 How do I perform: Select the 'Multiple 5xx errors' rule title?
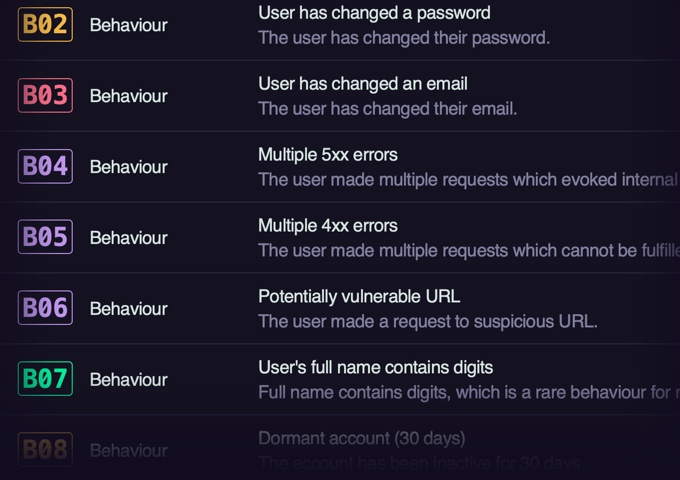tap(327, 155)
